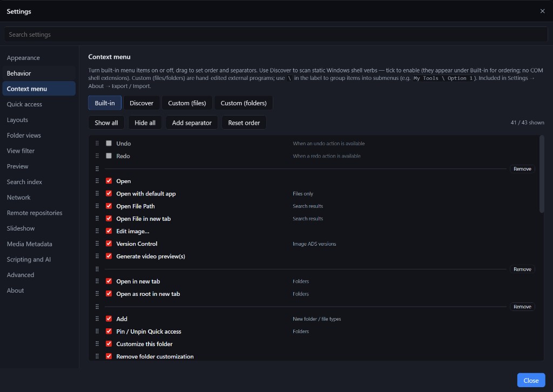Image resolution: width=553 pixels, height=392 pixels.
Task: Click drag handle icon beside Generate video preview(s)
Action: (x=97, y=256)
